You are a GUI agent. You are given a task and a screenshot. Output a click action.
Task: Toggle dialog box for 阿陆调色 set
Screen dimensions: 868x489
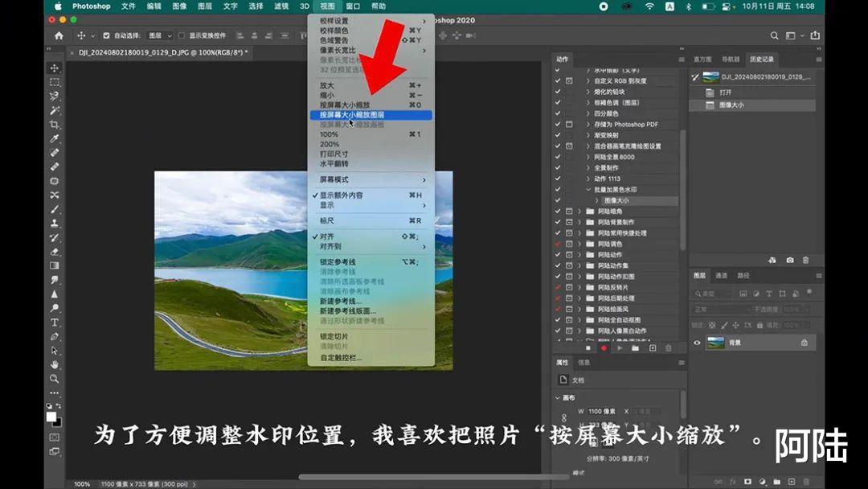click(x=569, y=244)
